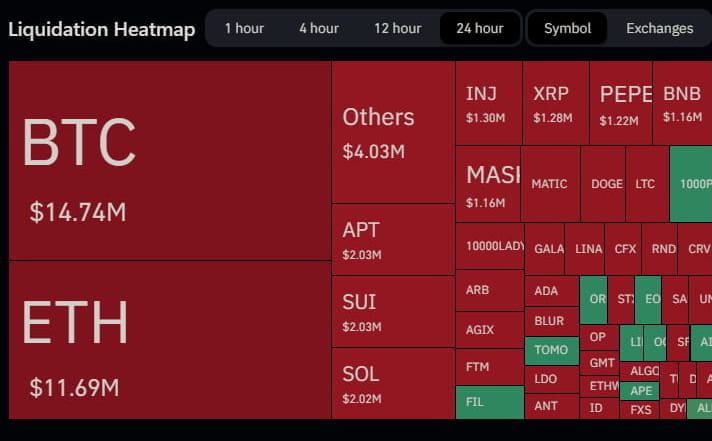Click the INJ $1.30M tile

[488, 103]
